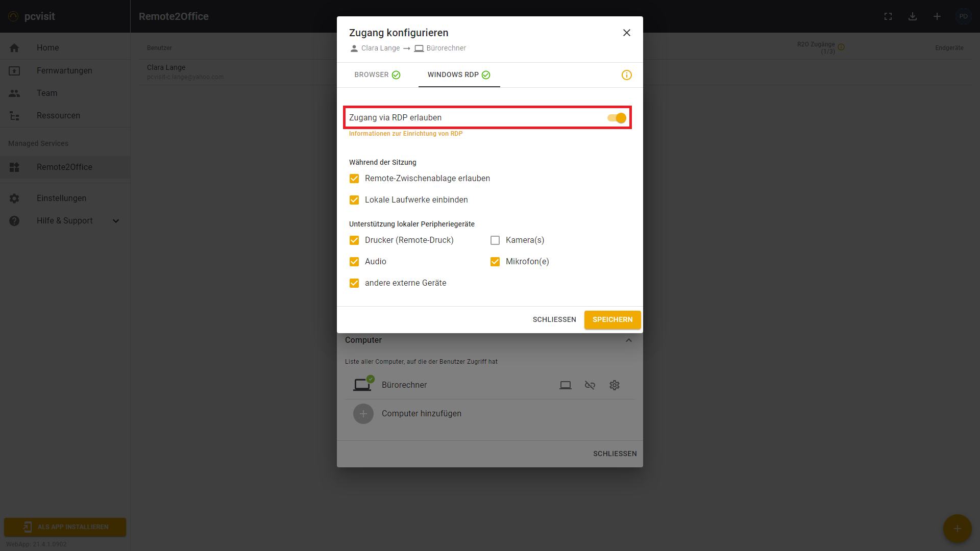Click the plus icon in top bar
The image size is (980, 551).
(937, 16)
